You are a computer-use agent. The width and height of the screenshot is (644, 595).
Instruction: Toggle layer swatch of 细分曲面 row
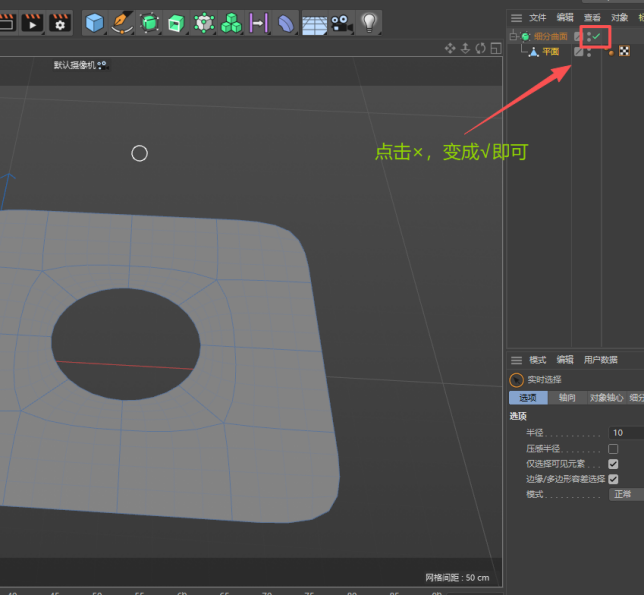tap(578, 37)
